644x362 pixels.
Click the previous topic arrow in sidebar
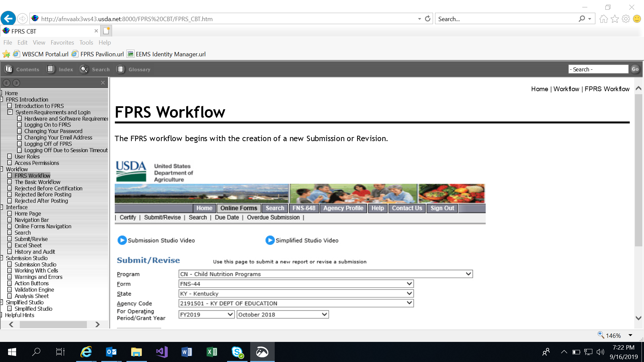pos(6,83)
